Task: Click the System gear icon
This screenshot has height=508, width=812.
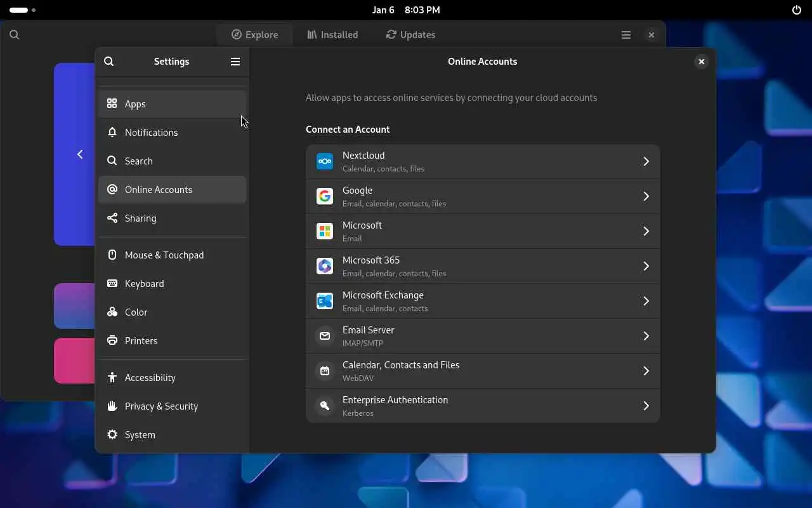Action: pyautogui.click(x=112, y=434)
